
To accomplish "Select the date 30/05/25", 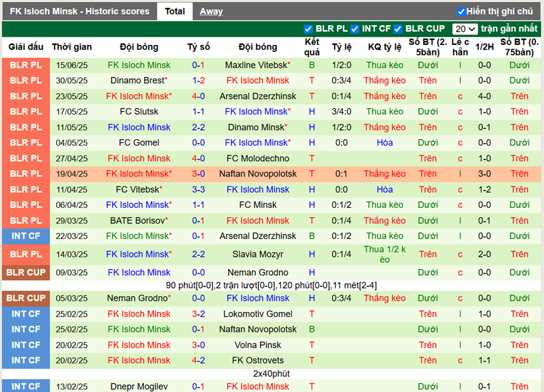I will 72,81.
